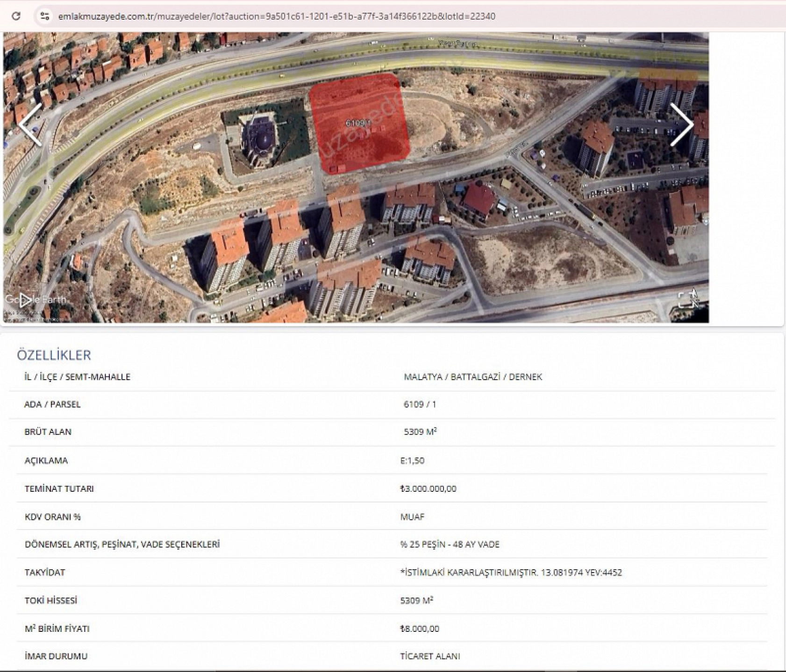Screen dimensions: 786x672
Task: Click the ADA / PARSEL row label
Action: click(52, 404)
